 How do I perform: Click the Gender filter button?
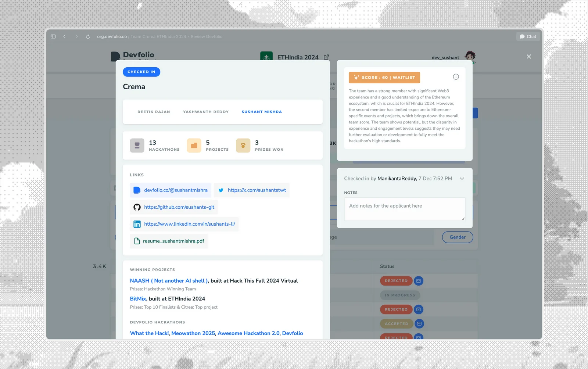tap(458, 237)
